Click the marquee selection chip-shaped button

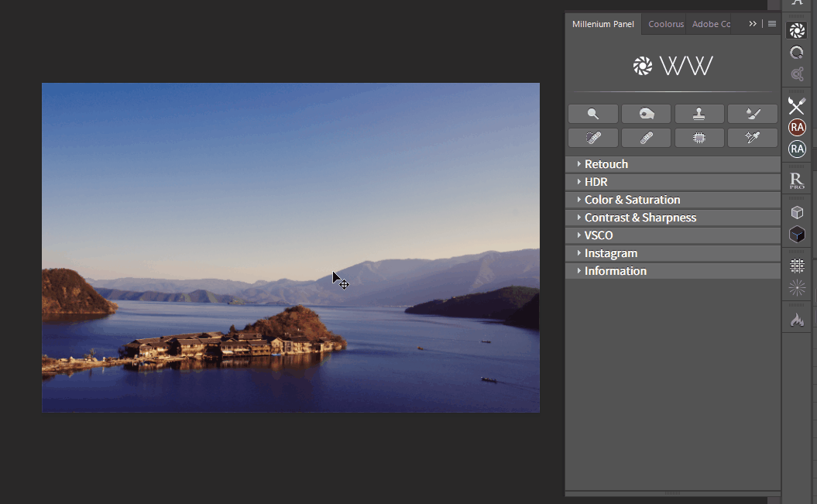pyautogui.click(x=699, y=138)
